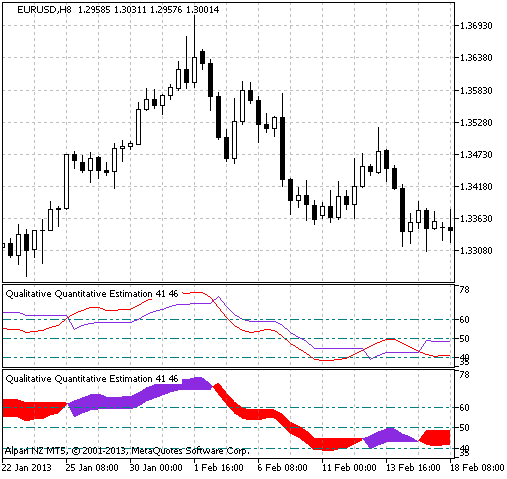Click the 1 Feb 16:00 time label
Image resolution: width=507 pixels, height=479 pixels.
(219, 468)
